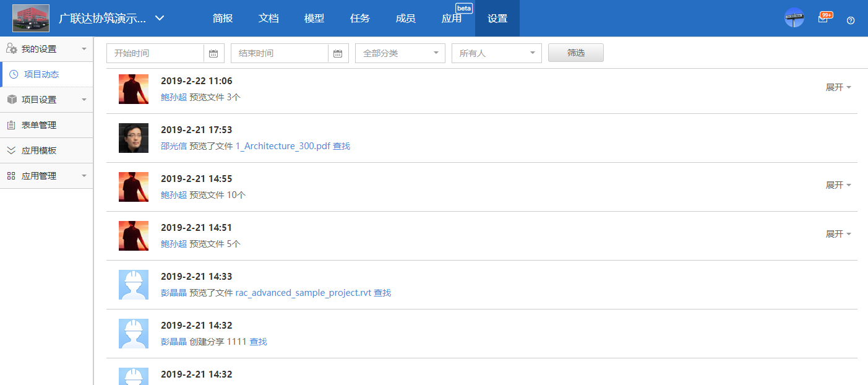Click the 应用管理 grid icon
This screenshot has height=385, width=868.
tap(11, 176)
